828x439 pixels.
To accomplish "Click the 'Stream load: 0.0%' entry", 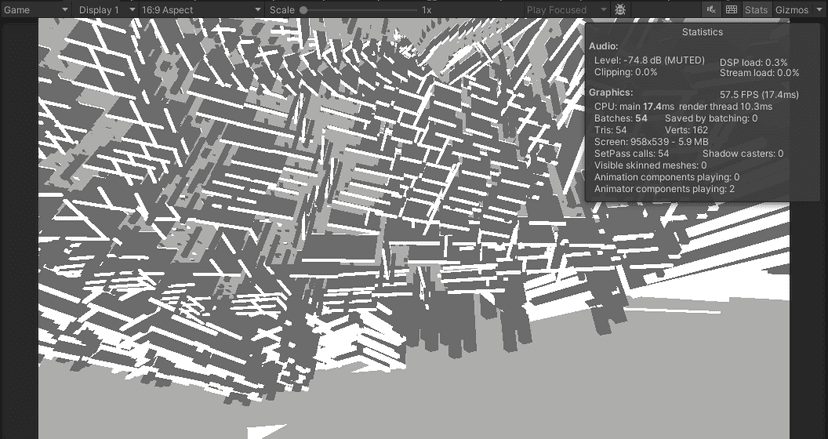I will 759,73.
